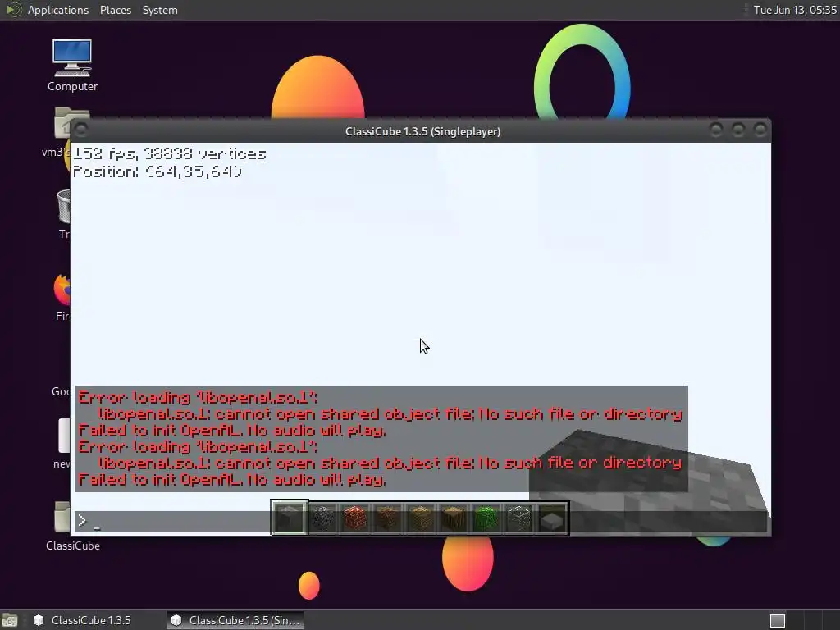Open the System menu

point(160,10)
